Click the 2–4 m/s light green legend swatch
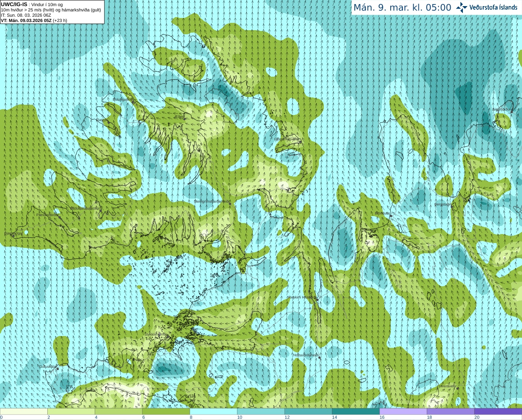The height and width of the screenshot is (420, 522). click(x=71, y=411)
